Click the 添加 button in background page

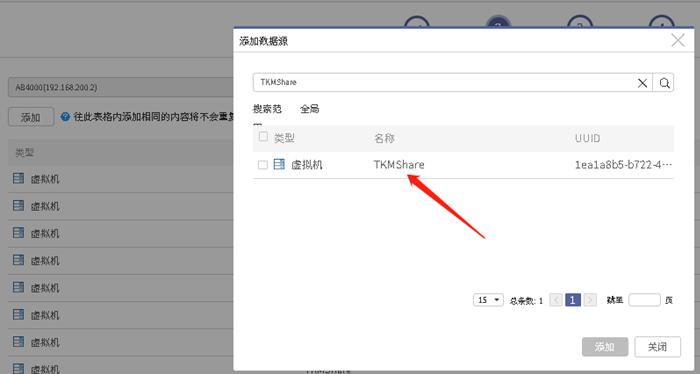(x=31, y=117)
